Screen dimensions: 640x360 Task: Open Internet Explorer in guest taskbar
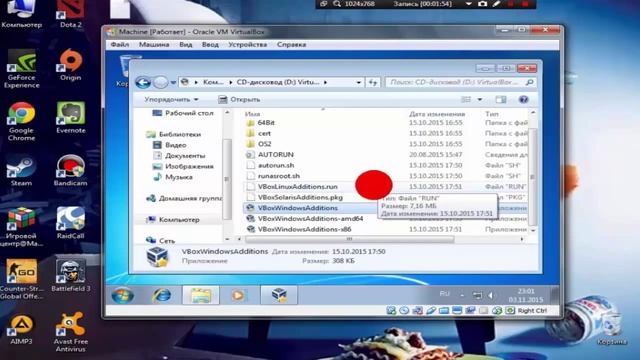162,295
